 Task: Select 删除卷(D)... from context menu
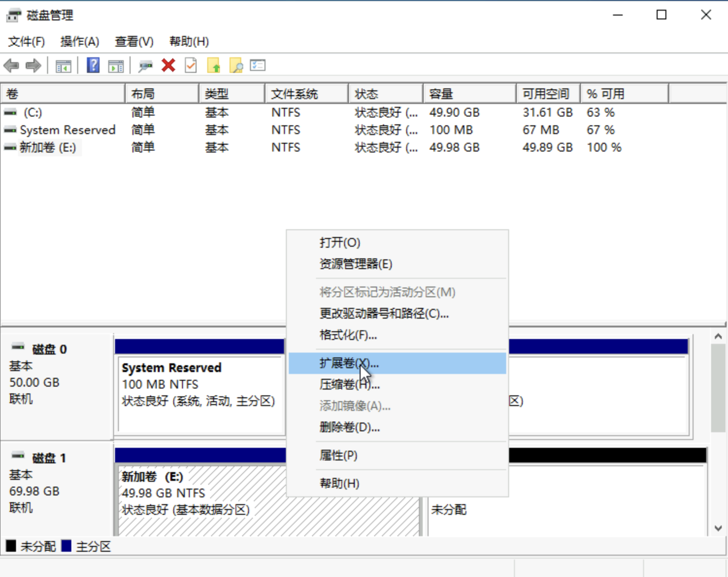[x=397, y=427]
